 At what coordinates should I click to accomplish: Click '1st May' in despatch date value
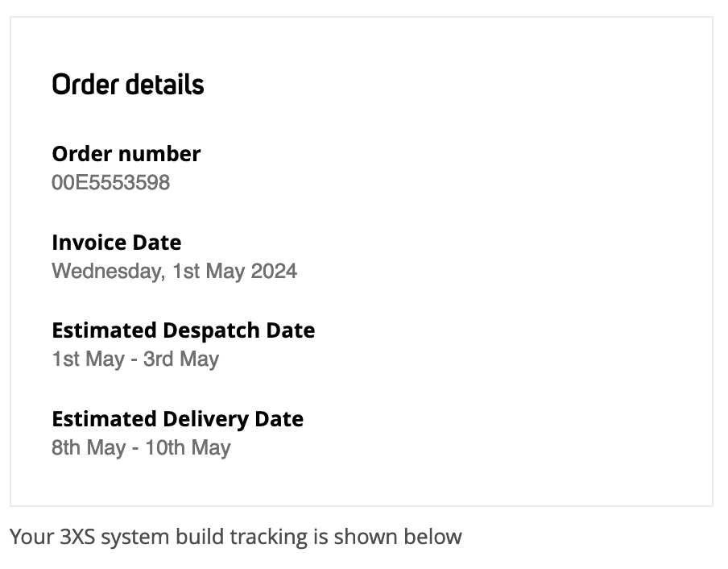click(x=89, y=359)
